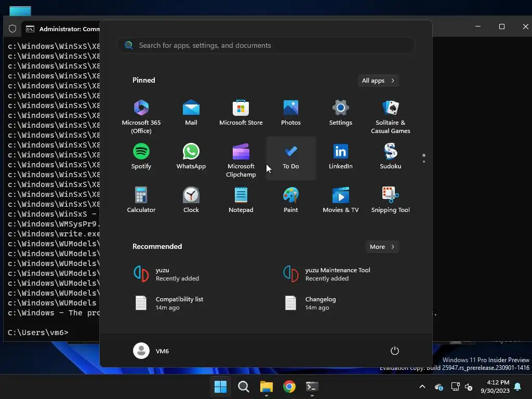Open Spotify from pinned apps
The width and height of the screenshot is (532, 399).
click(x=141, y=157)
